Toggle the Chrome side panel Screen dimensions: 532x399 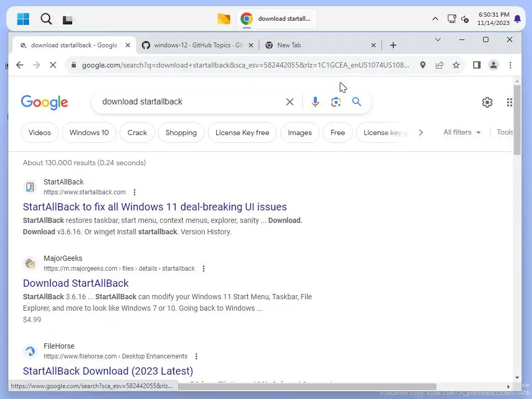477,65
